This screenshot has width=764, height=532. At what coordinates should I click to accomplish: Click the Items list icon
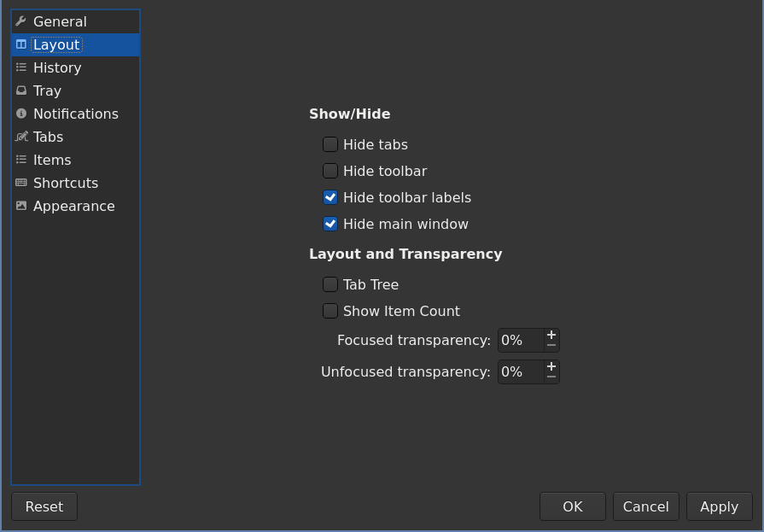21,160
